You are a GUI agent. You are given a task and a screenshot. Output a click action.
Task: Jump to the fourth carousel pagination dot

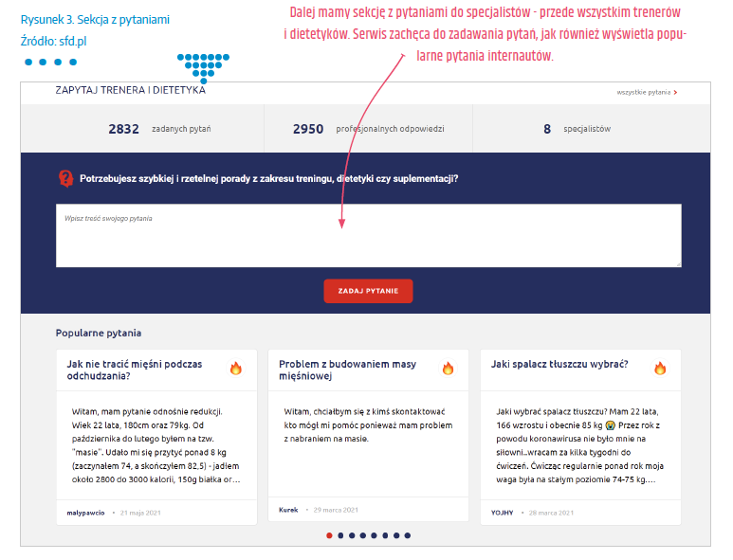coord(363,535)
